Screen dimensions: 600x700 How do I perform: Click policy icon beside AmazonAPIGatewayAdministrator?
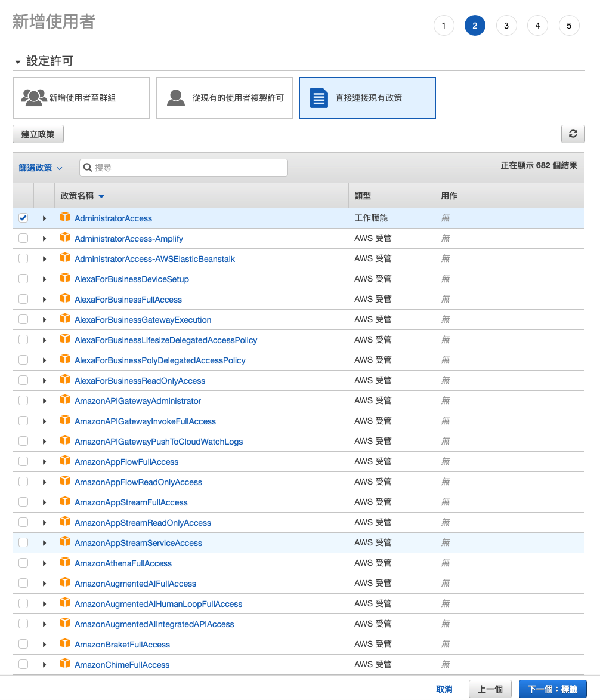65,400
